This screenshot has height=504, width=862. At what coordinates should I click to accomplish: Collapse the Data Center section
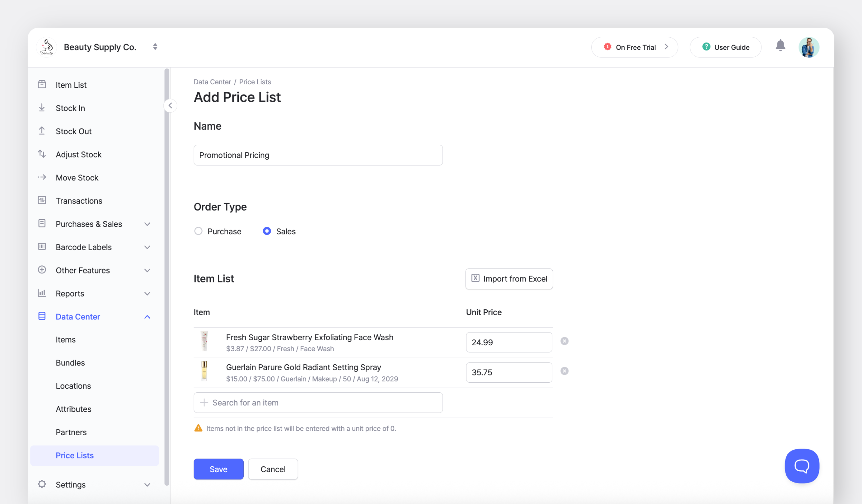click(x=147, y=317)
